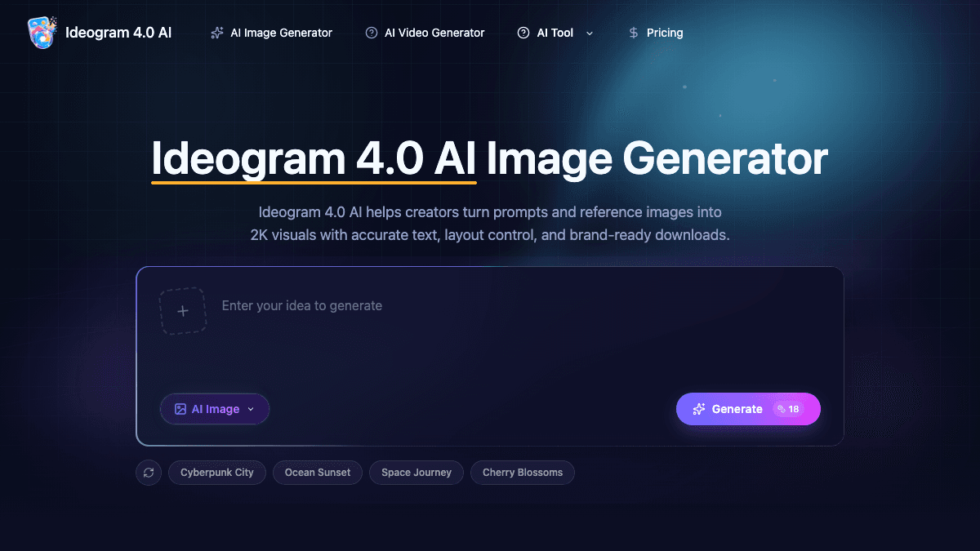The image size is (980, 551).
Task: Expand the AI Tool chevron arrow
Action: tap(590, 33)
